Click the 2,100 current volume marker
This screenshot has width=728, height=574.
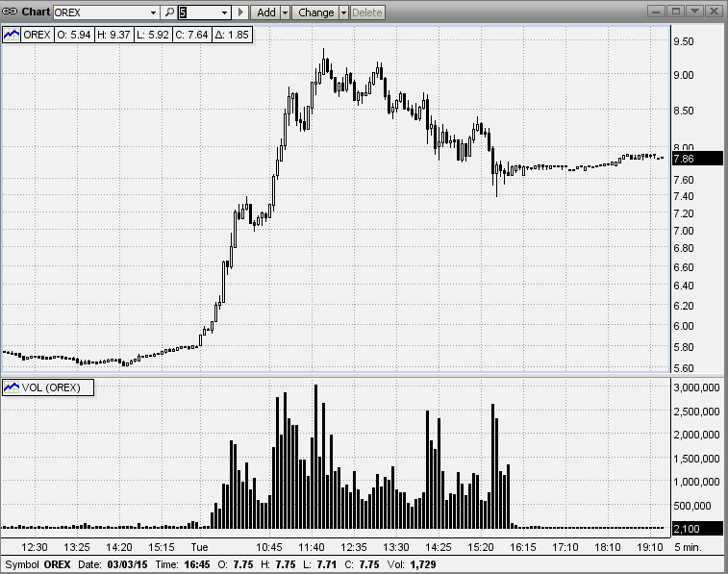697,529
